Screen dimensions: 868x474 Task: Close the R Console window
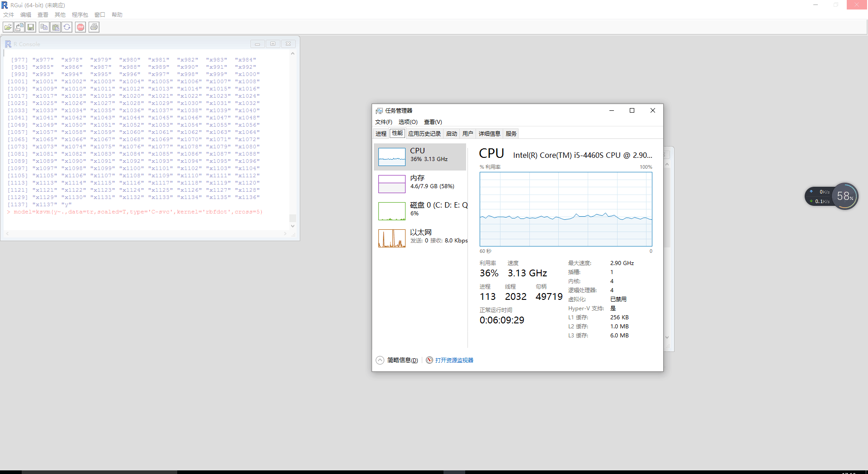[288, 44]
